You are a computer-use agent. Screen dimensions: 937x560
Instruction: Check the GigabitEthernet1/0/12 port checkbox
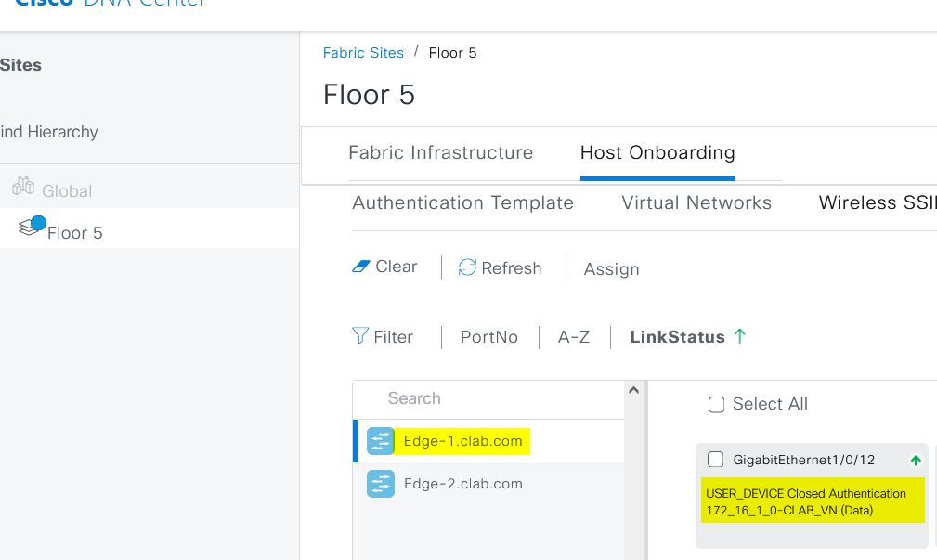click(715, 460)
